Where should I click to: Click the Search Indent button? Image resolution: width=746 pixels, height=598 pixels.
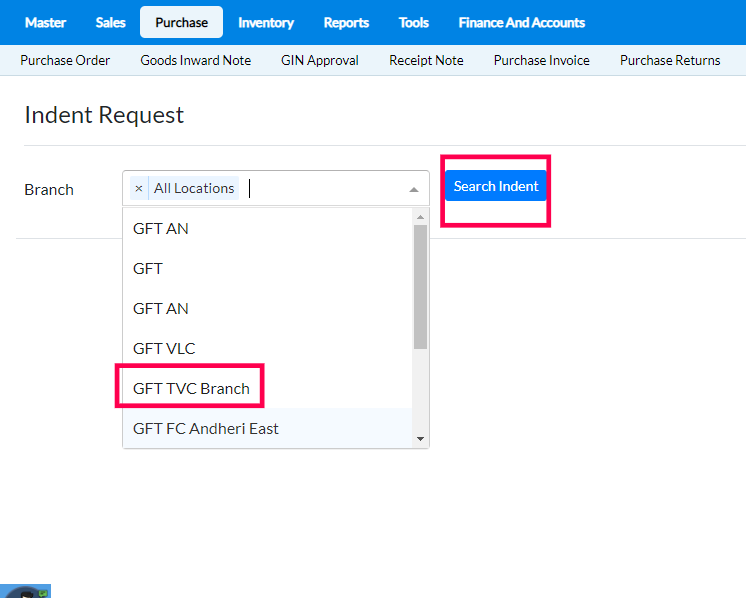pos(496,186)
